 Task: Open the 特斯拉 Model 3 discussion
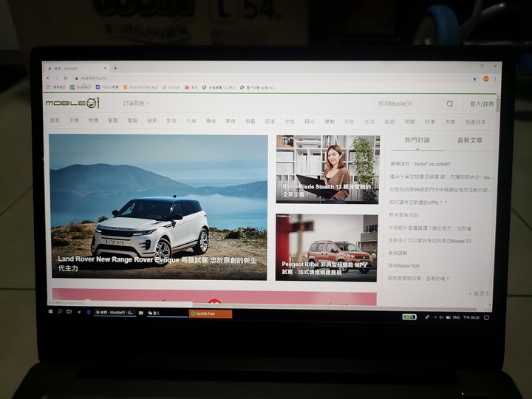(430, 241)
